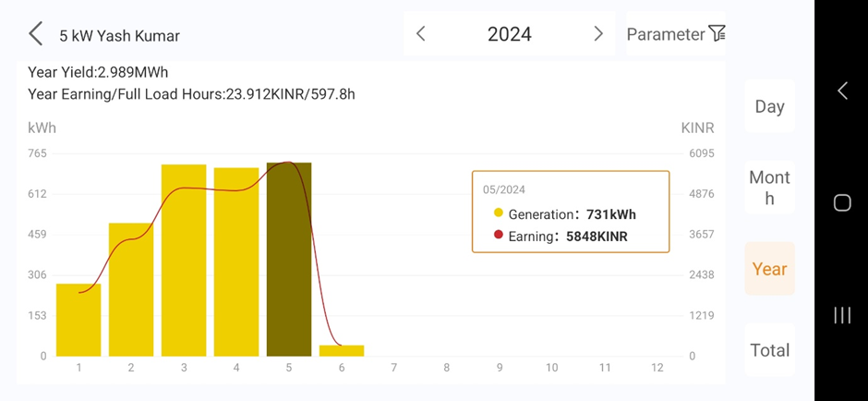Select the Year tab
The width and height of the screenshot is (868, 401).
click(769, 269)
